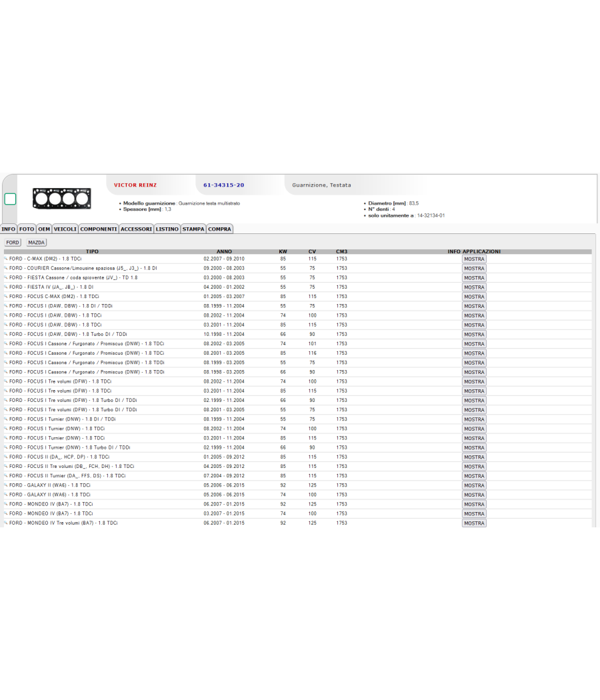
Task: Click MOSTRA for MONDEO IV Tre volumi
Action: point(474,523)
